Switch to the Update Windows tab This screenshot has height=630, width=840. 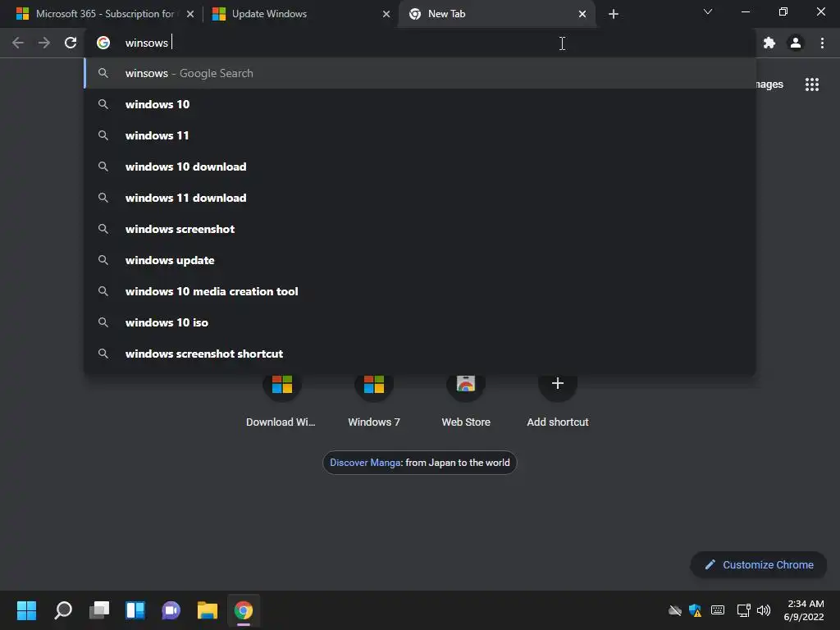[301, 14]
